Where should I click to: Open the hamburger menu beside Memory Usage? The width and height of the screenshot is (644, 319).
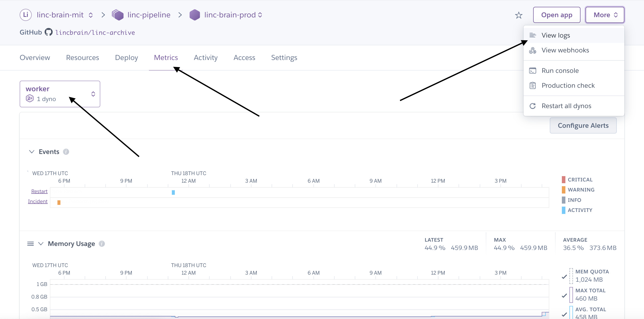(30, 243)
